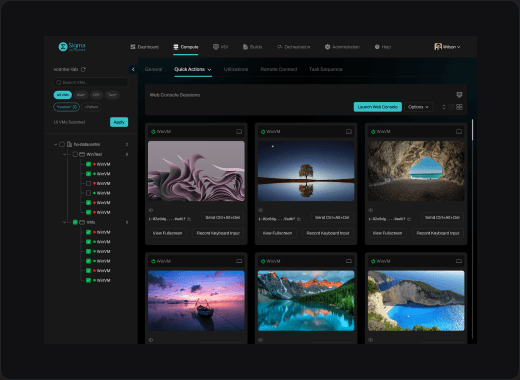Copy the ID on pink waves card
Screen dimensions: 520x380
[x=189, y=219]
